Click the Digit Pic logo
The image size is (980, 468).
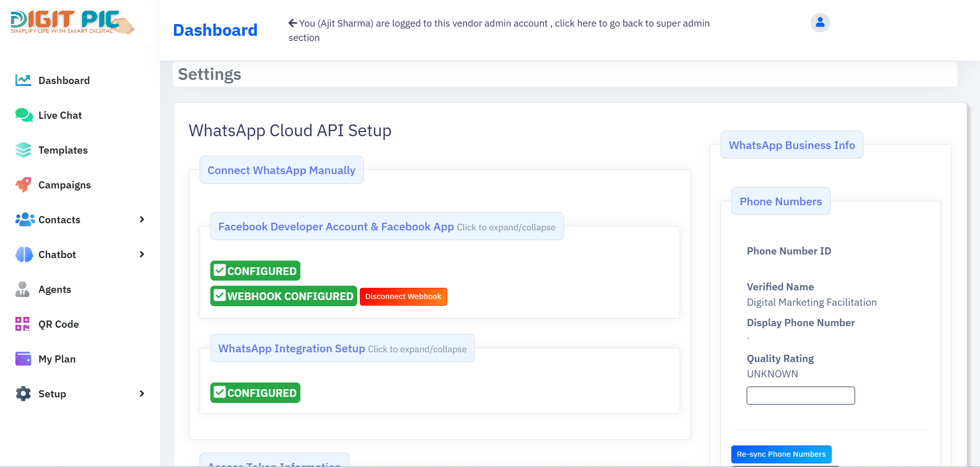72,23
